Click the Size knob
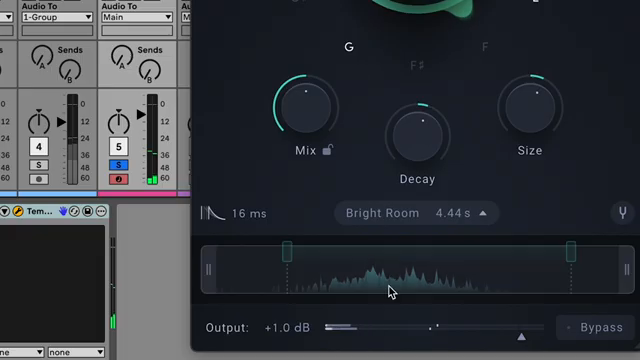Viewport: 640px width, 360px height. coord(530,108)
